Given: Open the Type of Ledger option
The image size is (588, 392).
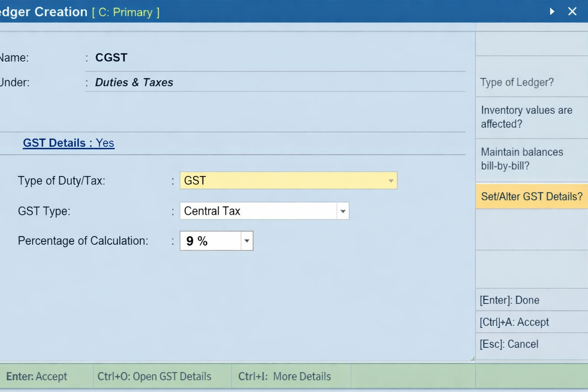Looking at the screenshot, I should click(517, 82).
